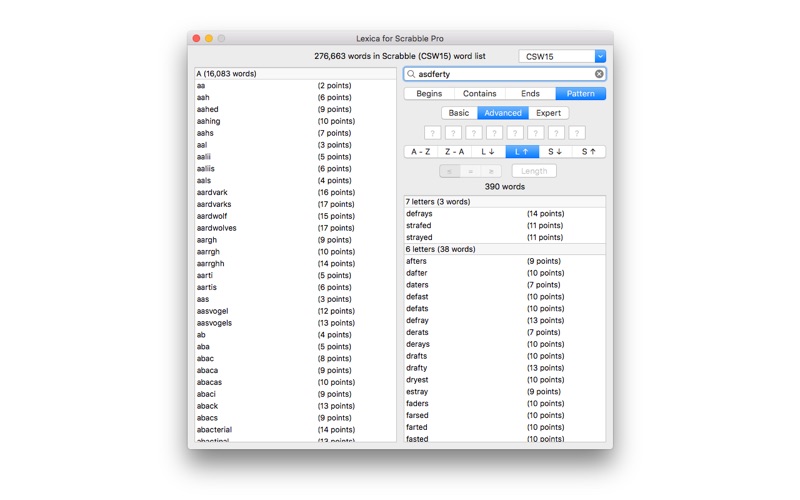Click the last pattern letter box
This screenshot has width=800, height=500.
pyautogui.click(x=577, y=133)
